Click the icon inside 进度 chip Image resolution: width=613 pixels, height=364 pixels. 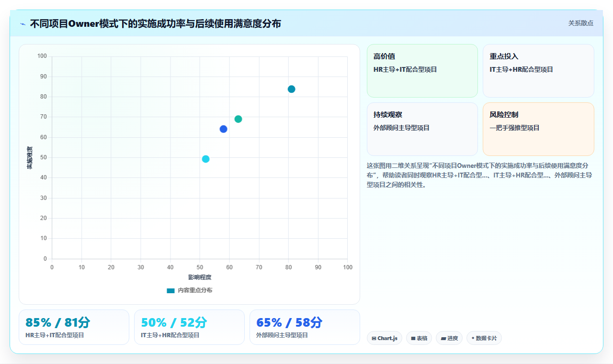[x=443, y=338]
